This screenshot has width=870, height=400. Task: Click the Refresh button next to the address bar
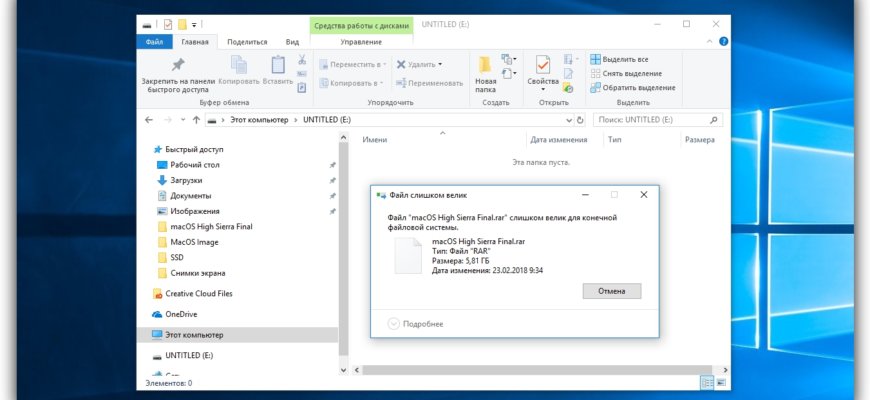pos(580,120)
